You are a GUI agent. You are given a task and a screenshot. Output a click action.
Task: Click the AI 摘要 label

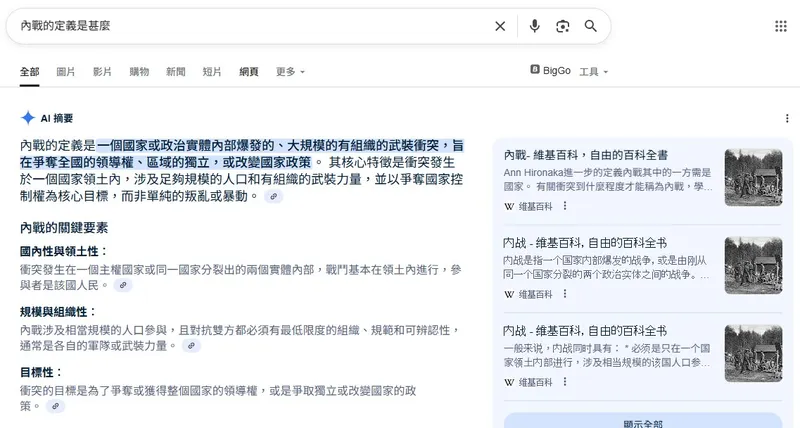click(x=57, y=118)
